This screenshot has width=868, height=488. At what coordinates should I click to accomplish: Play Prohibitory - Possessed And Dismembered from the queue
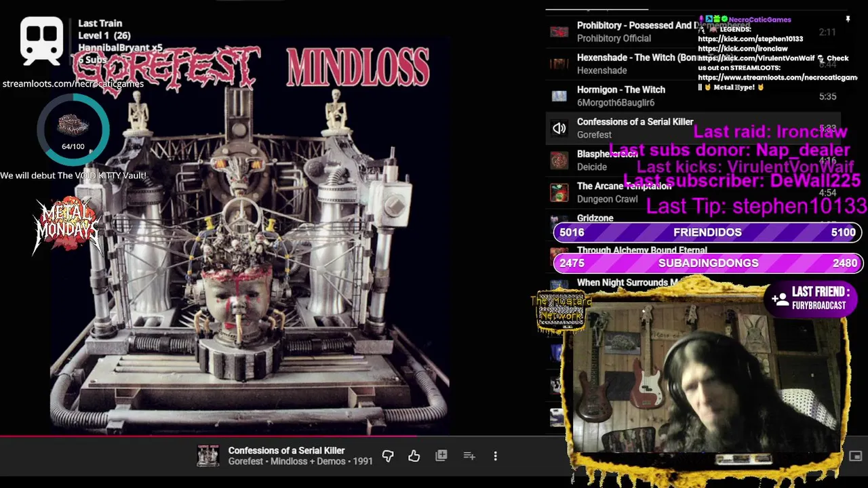(x=693, y=32)
